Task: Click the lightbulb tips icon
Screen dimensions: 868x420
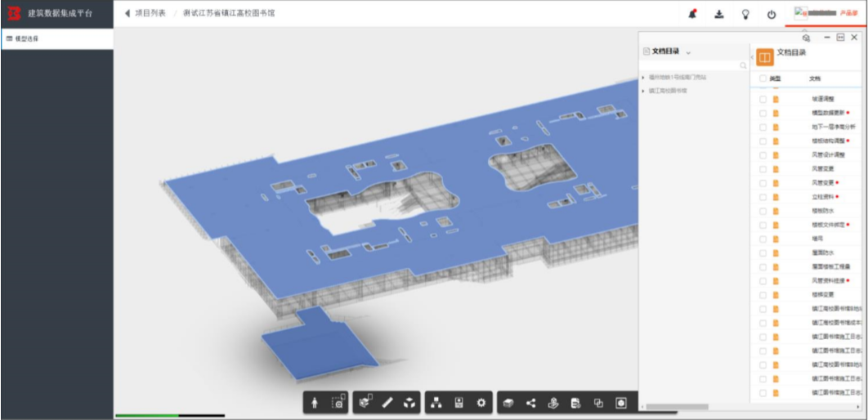Action: coord(745,15)
